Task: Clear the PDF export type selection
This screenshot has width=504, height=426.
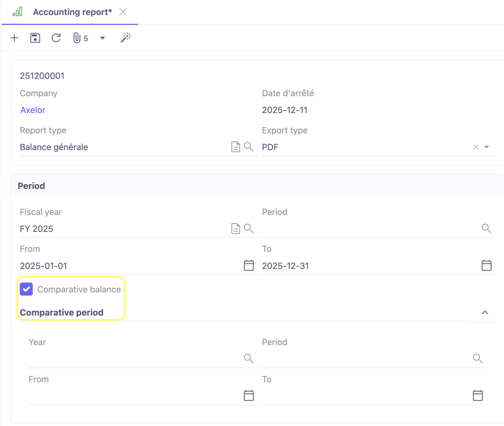Action: 476,147
